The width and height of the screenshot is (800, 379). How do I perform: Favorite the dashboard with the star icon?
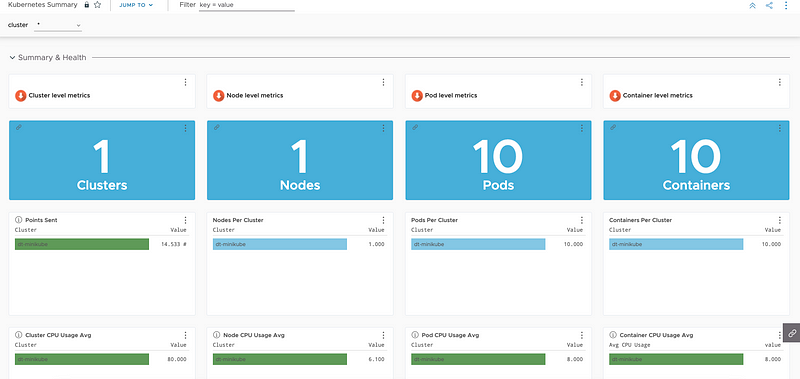coord(97,5)
